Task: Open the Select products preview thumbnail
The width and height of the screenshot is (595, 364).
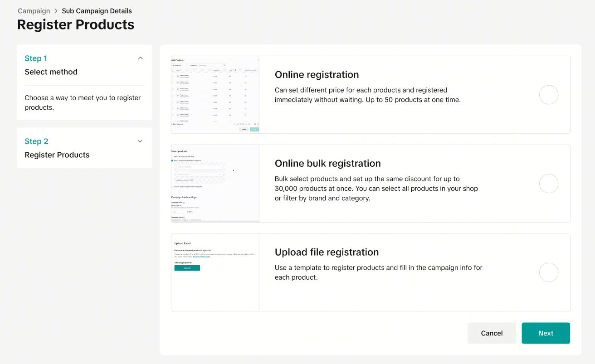Action: pos(215,184)
